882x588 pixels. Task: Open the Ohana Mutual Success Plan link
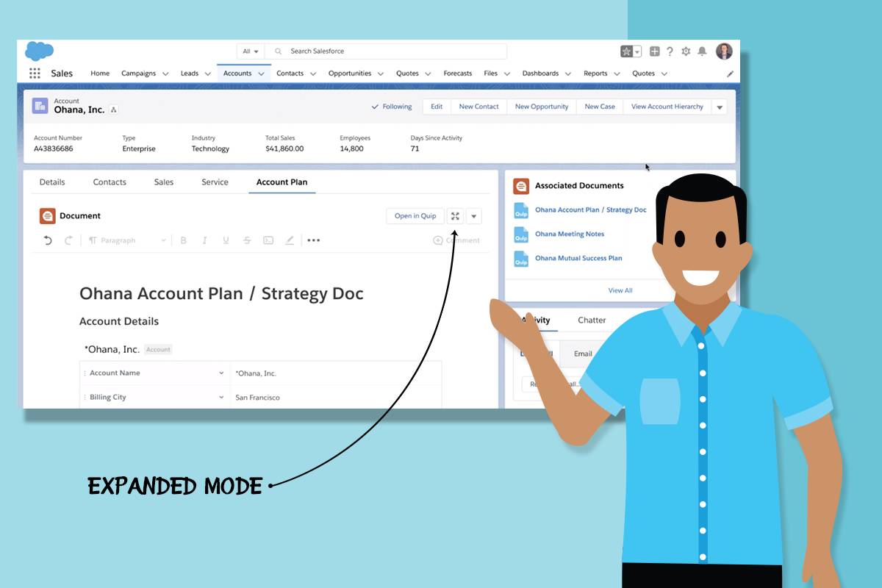(x=578, y=259)
